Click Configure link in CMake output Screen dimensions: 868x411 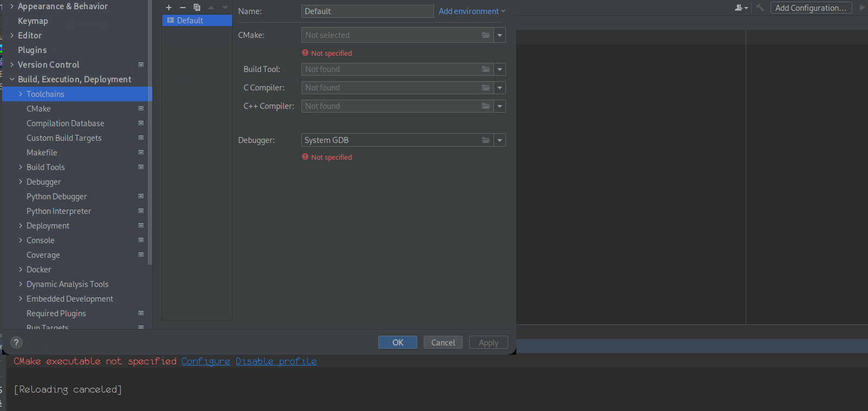point(206,361)
